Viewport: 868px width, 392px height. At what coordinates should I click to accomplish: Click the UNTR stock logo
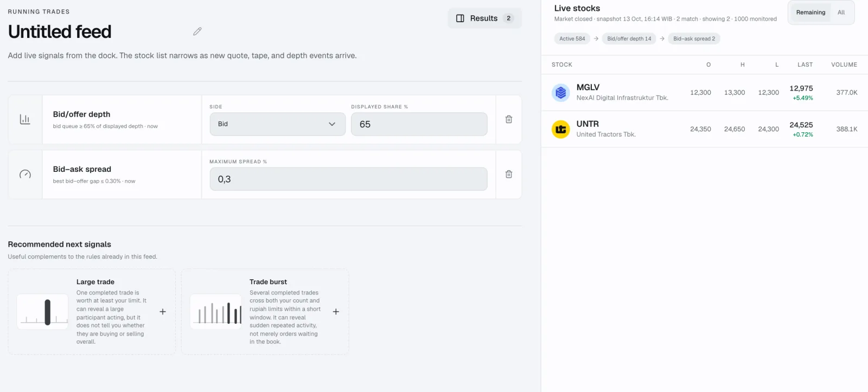(561, 129)
